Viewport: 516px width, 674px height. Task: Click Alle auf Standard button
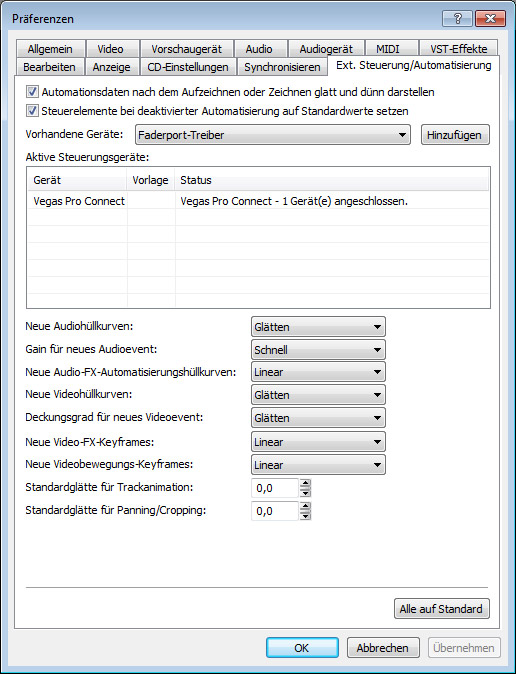(441, 609)
